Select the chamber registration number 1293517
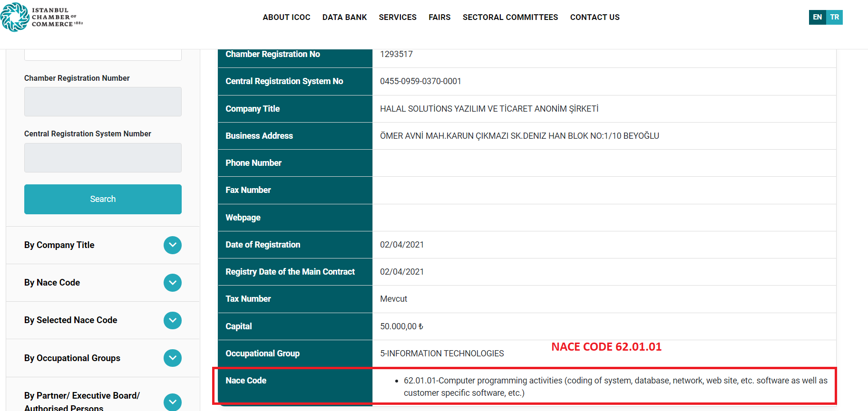Screen dimensions: 868x411 pos(396,54)
